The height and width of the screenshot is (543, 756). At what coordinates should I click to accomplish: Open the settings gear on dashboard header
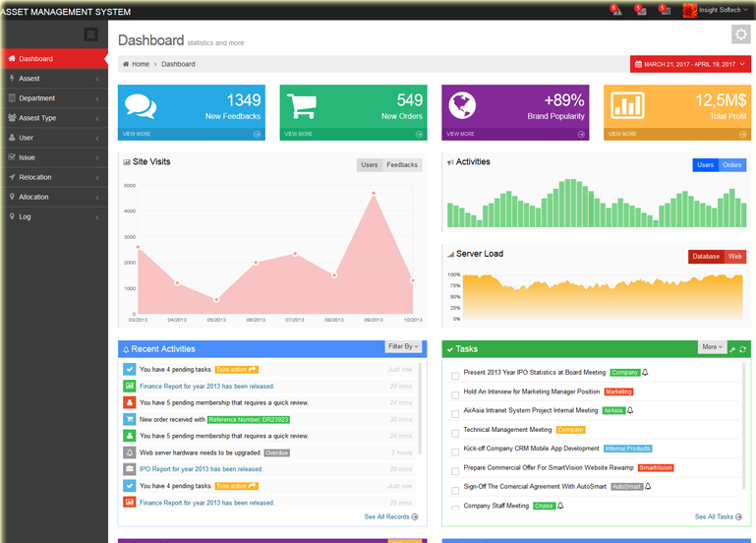click(x=740, y=35)
